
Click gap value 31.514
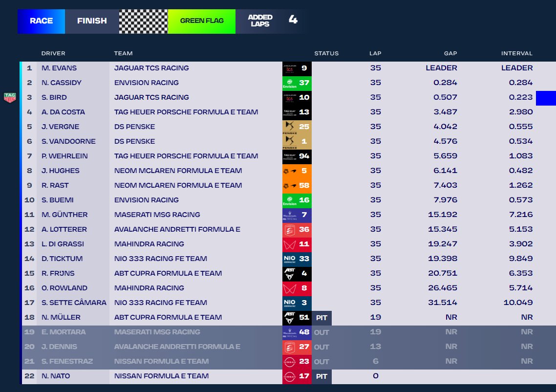(443, 303)
